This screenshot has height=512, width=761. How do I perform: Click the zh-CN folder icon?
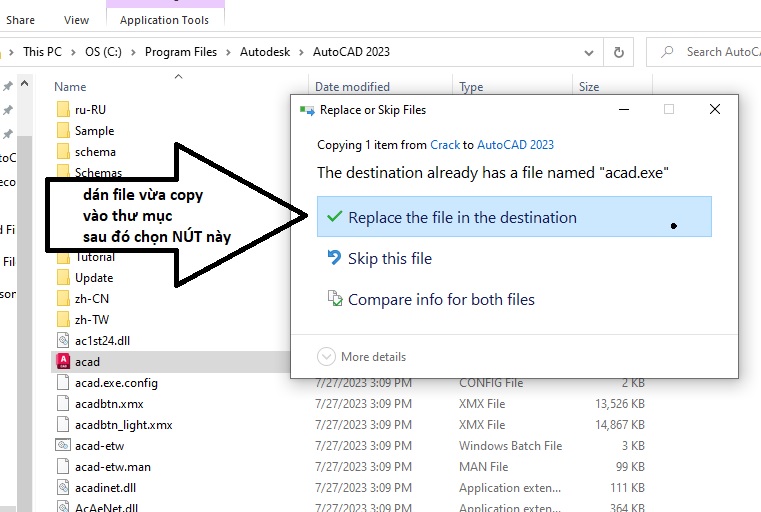pyautogui.click(x=63, y=299)
